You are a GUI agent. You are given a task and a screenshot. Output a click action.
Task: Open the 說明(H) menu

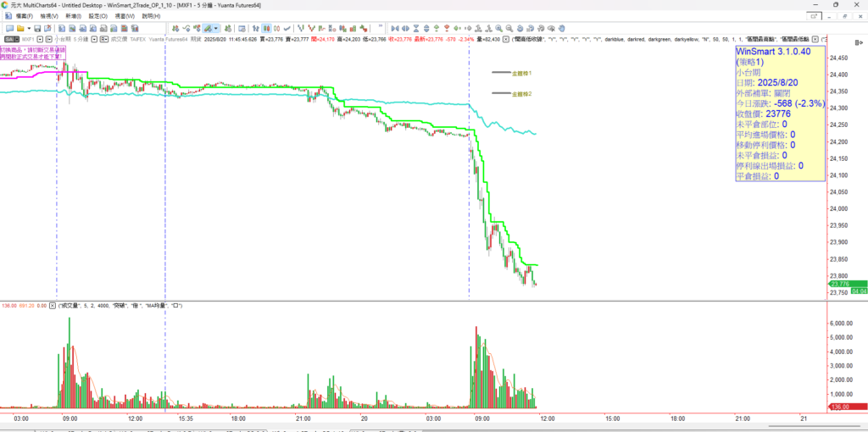pyautogui.click(x=151, y=16)
